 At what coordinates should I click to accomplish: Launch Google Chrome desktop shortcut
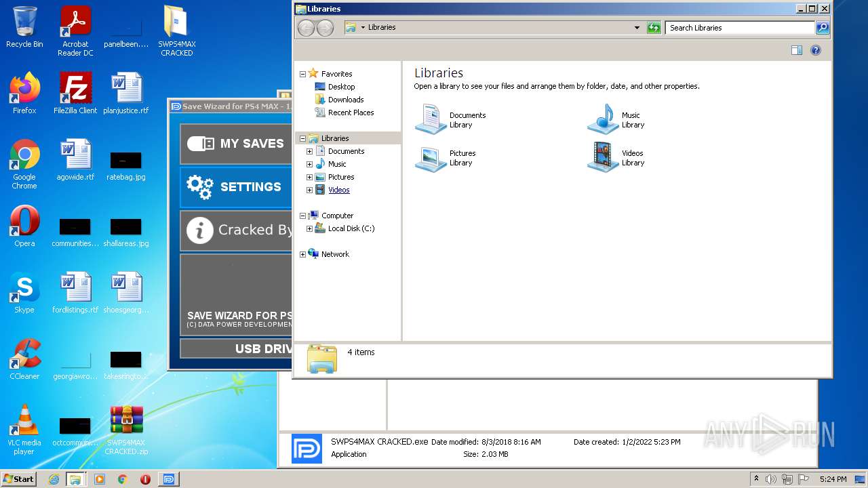[x=24, y=164]
